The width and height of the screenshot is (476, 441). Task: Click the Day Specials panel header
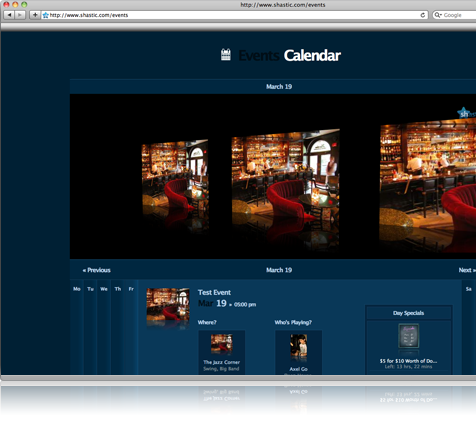pyautogui.click(x=409, y=313)
